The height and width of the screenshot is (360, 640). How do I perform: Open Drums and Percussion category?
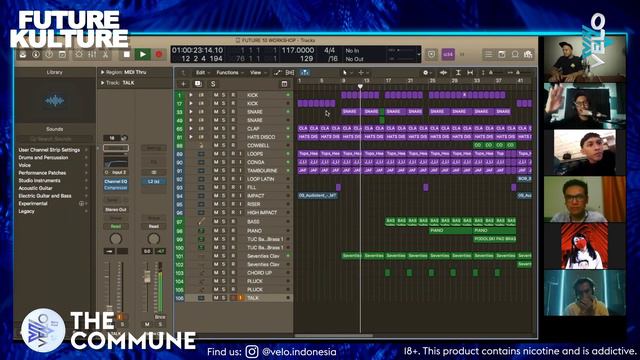[x=43, y=157]
